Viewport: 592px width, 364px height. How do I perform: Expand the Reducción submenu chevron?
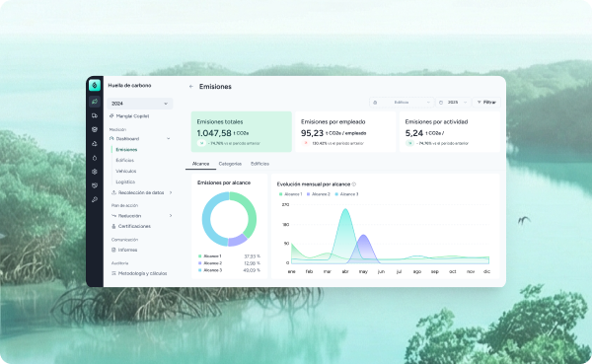pyautogui.click(x=171, y=216)
